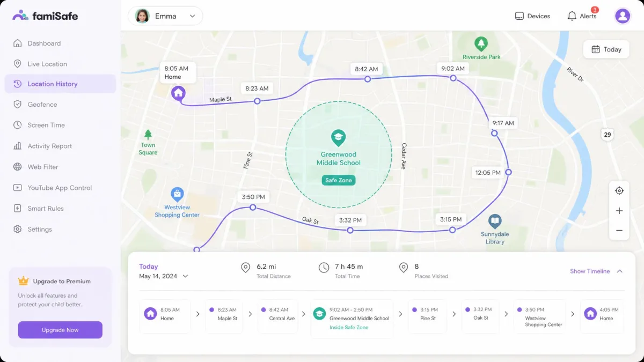The image size is (644, 362).
Task: Open the user profile avatar
Action: [623, 16]
